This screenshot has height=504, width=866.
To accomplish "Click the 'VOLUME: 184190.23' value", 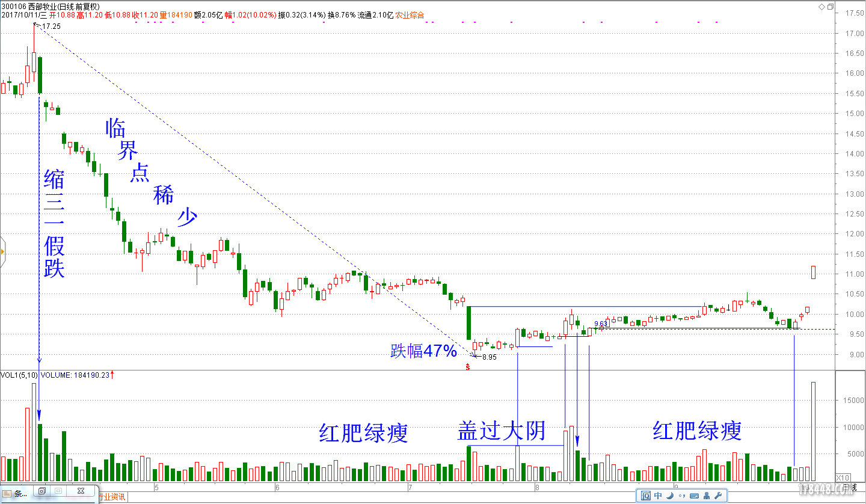I will [75, 375].
